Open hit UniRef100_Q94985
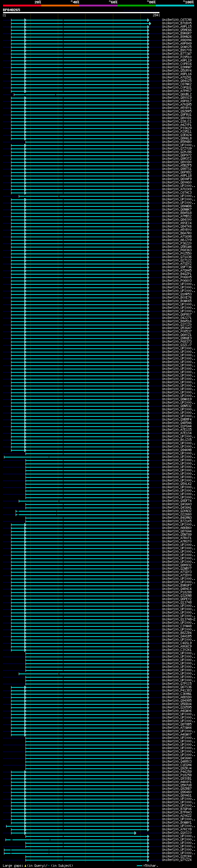 [177, 700]
